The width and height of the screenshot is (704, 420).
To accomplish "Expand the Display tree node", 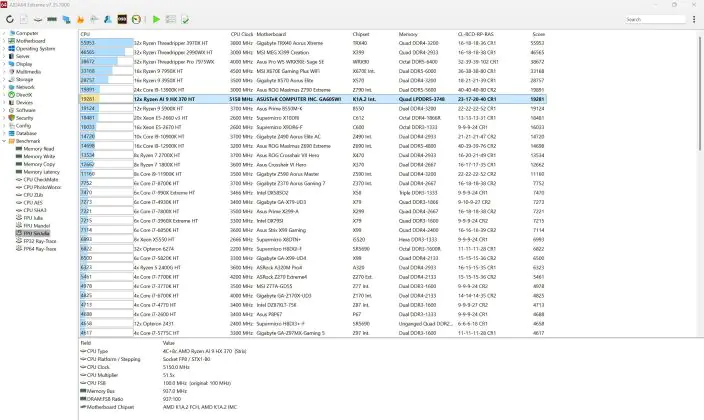I will tap(4, 64).
